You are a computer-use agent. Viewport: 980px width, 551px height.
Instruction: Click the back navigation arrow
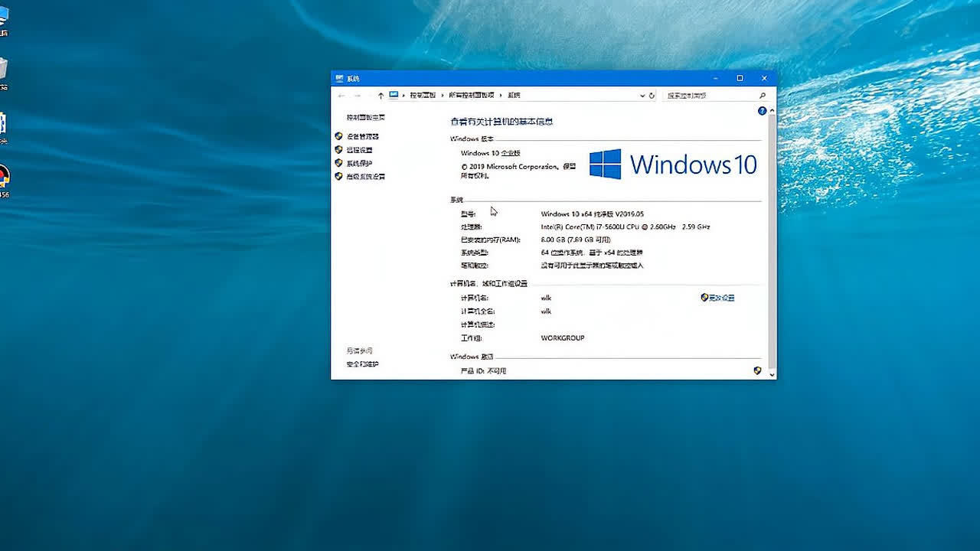(x=341, y=95)
